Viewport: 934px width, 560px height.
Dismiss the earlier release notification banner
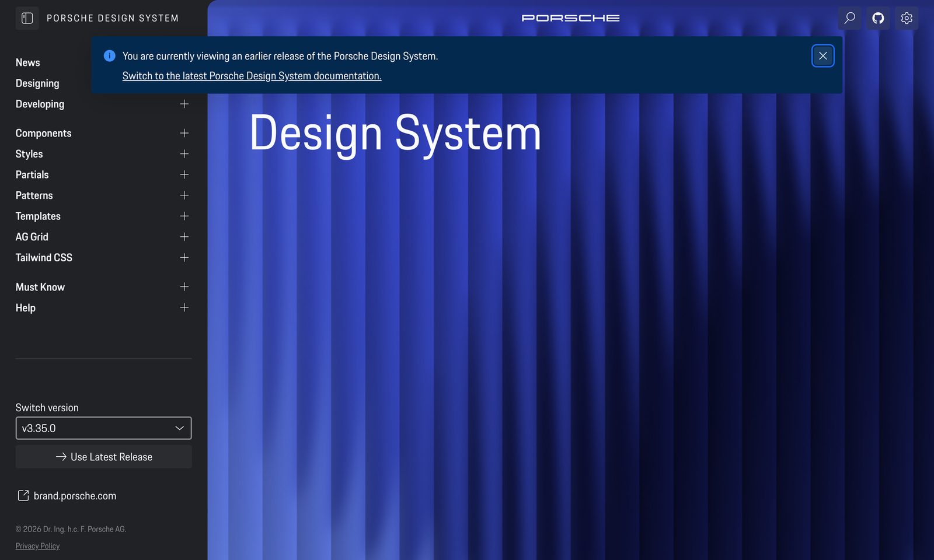(x=823, y=56)
